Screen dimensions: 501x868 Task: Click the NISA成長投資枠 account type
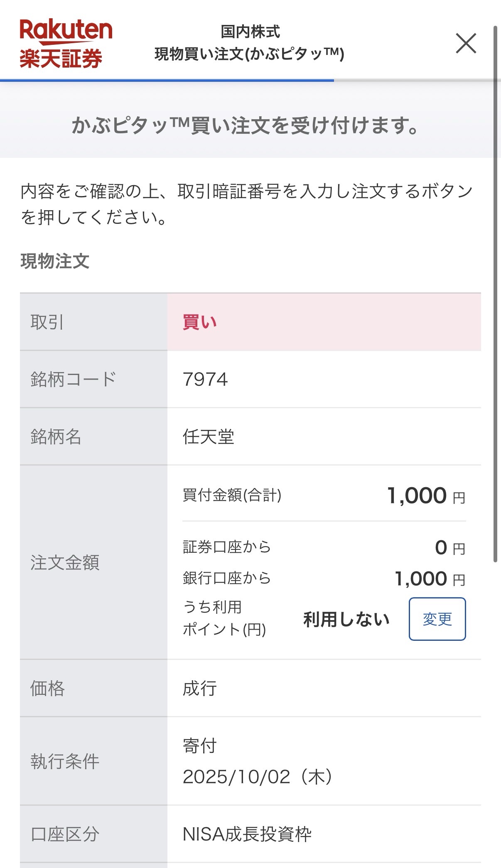(x=247, y=834)
